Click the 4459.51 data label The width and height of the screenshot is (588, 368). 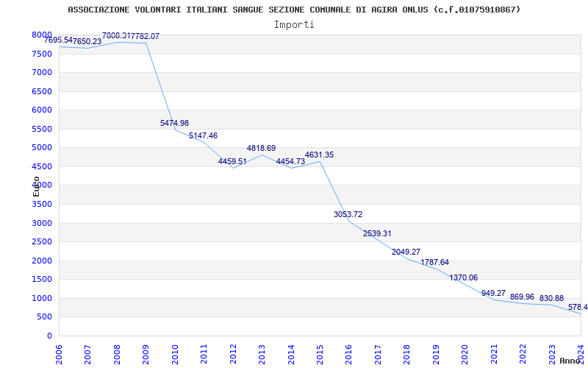pyautogui.click(x=232, y=161)
